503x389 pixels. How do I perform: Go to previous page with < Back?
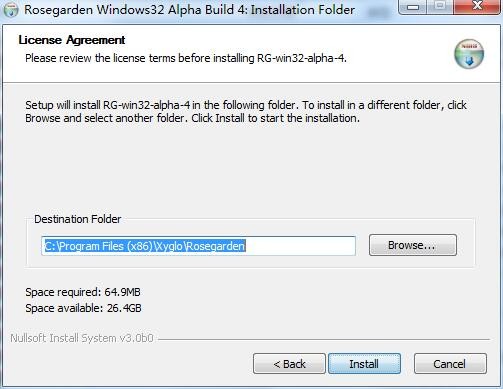(x=289, y=364)
